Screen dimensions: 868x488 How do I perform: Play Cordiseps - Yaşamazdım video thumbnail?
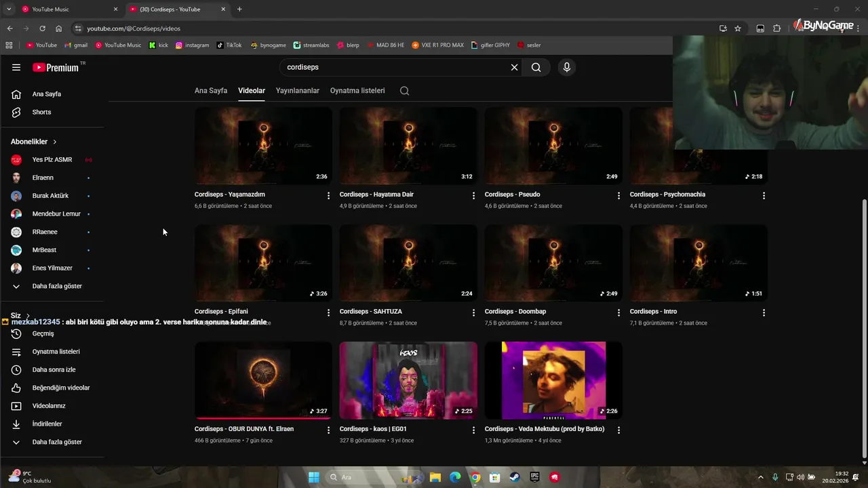263,146
